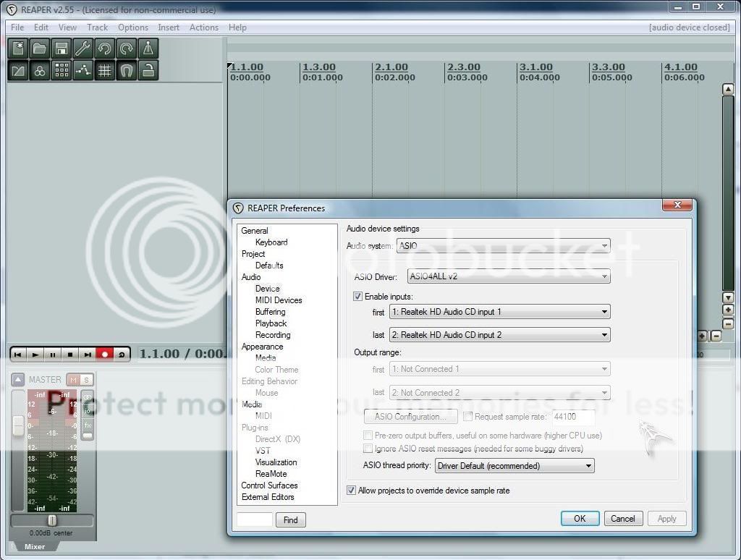This screenshot has height=560, width=741.
Task: Toggle envelope points icon
Action: (x=83, y=70)
